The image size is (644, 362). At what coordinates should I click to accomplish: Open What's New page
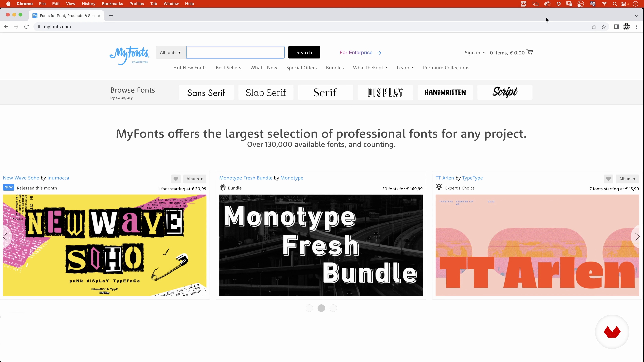(264, 68)
